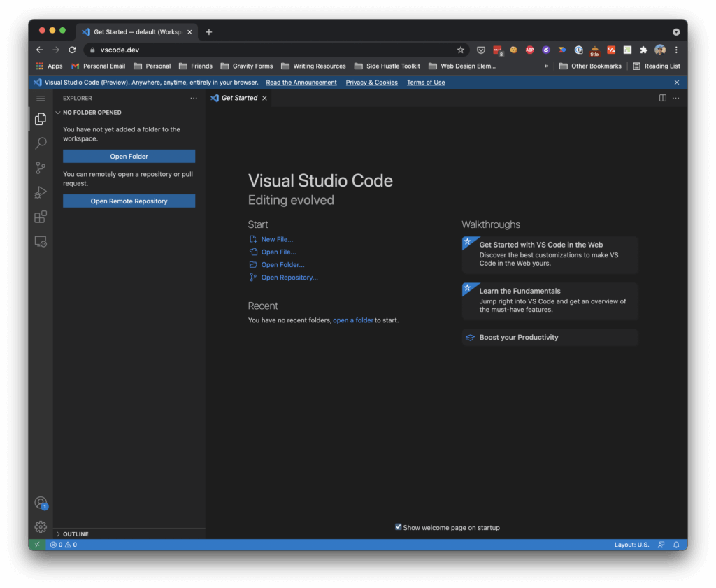Open the Pocket extension icon
This screenshot has height=588, width=716.
click(x=481, y=50)
